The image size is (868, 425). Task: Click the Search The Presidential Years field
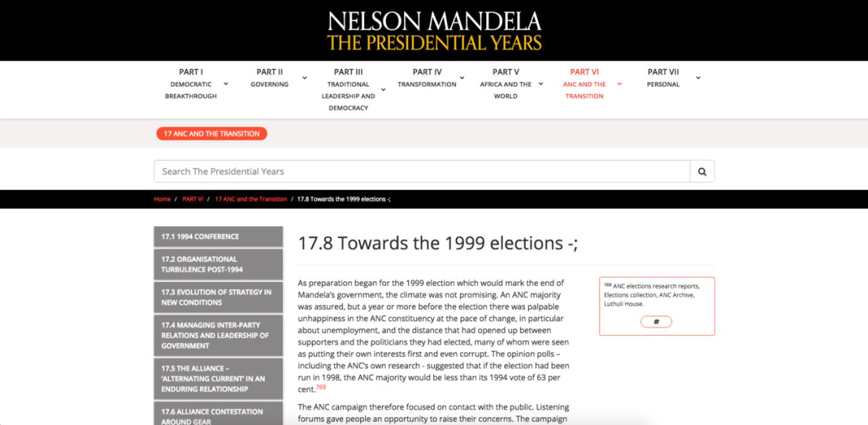pos(422,172)
